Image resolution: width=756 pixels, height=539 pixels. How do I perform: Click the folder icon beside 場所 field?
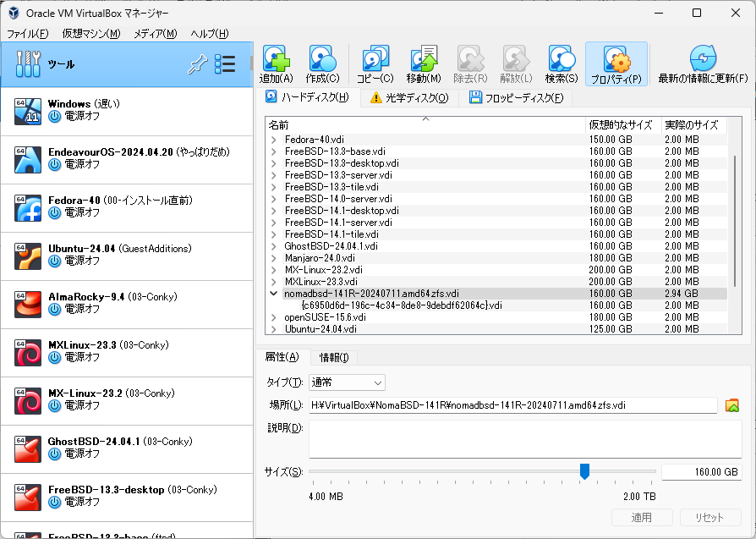point(731,404)
